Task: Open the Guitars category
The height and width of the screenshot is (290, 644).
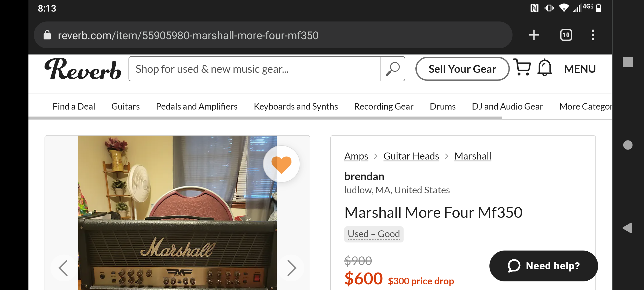Action: coord(125,107)
